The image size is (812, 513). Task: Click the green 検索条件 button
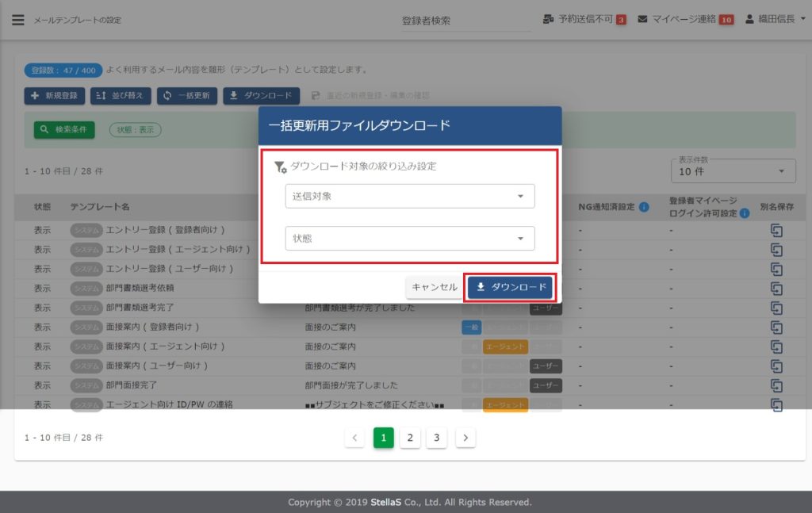tap(64, 129)
